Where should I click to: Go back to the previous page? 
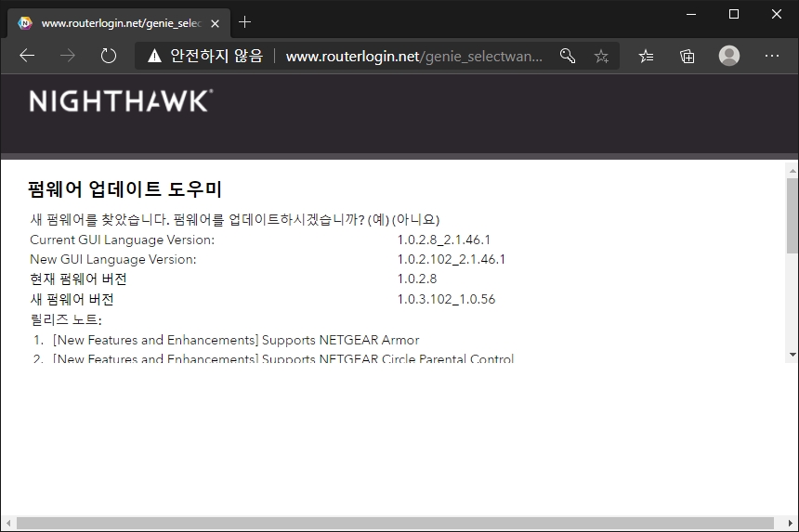click(27, 56)
